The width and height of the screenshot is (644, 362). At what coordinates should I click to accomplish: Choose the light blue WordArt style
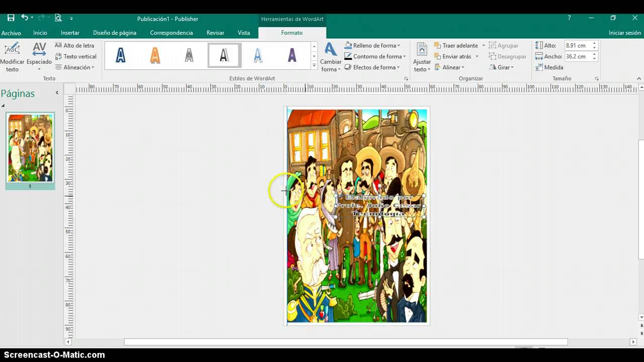tap(258, 55)
